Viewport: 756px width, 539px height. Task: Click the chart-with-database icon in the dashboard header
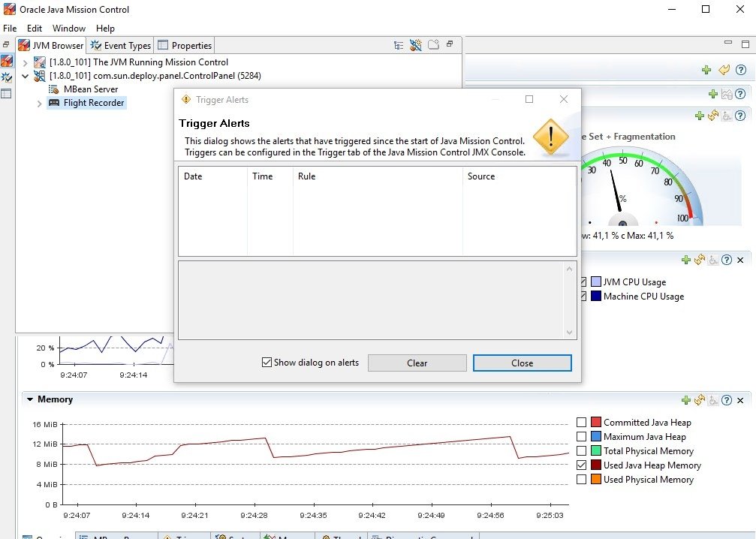click(727, 94)
